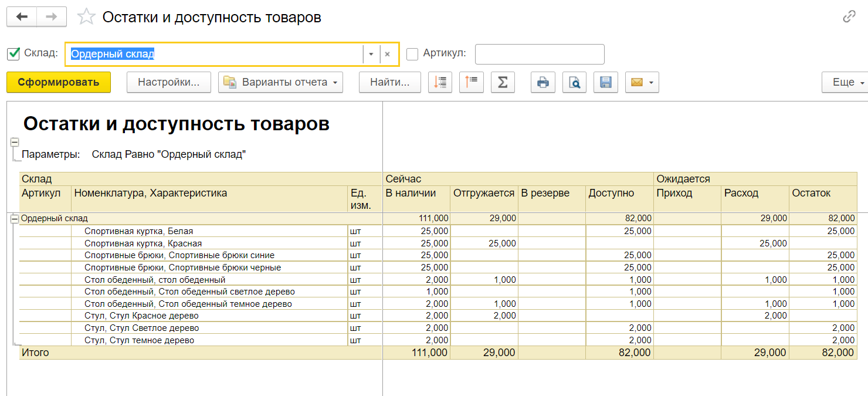868x396 pixels.
Task: Click the Артикул input field
Action: 539,54
